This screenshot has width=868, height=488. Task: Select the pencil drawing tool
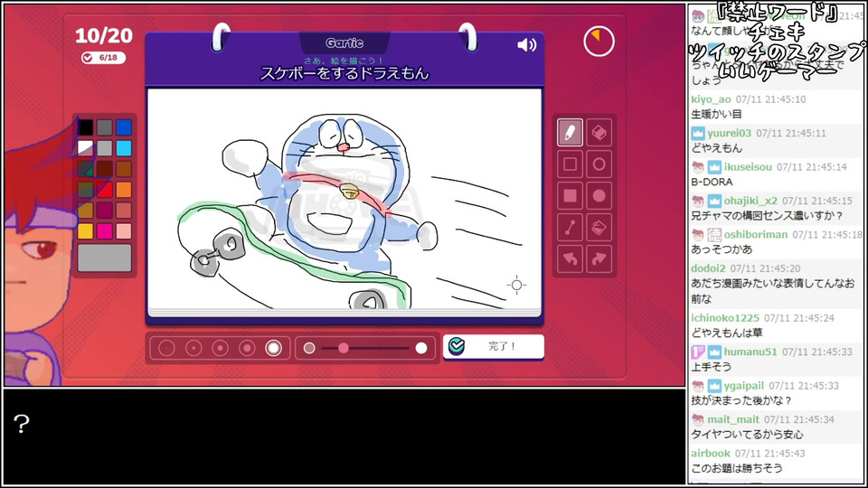point(570,132)
